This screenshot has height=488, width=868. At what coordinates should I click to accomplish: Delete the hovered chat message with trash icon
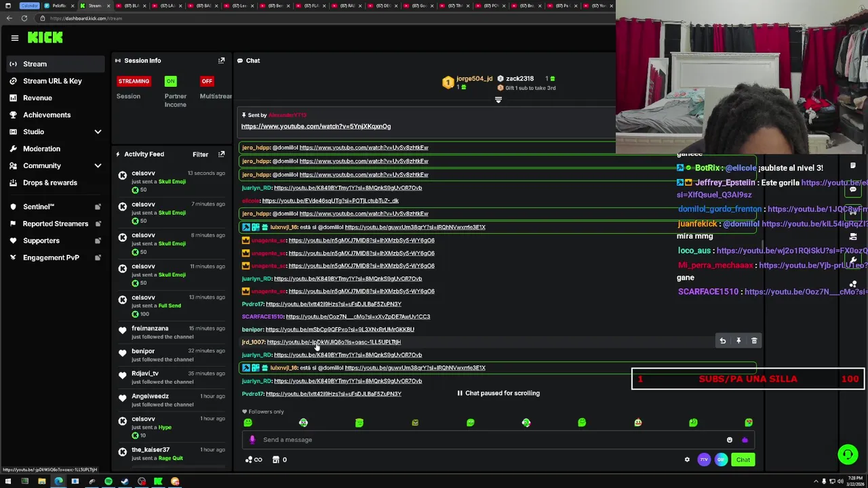pyautogui.click(x=754, y=341)
